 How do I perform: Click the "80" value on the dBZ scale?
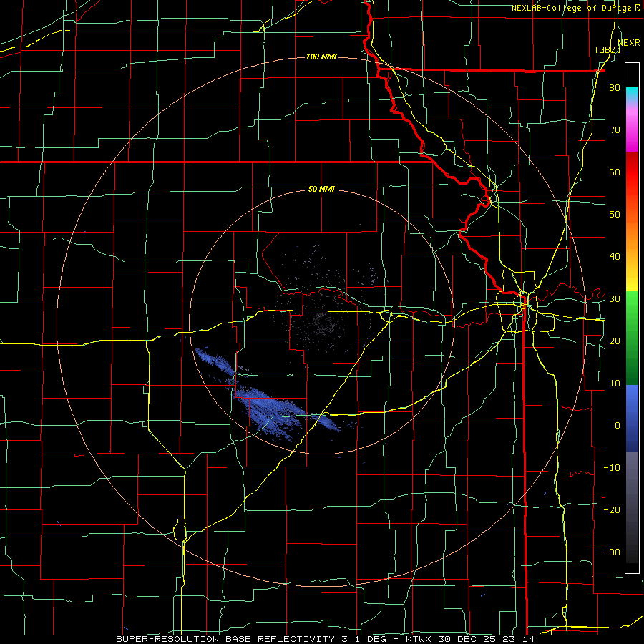(x=615, y=88)
